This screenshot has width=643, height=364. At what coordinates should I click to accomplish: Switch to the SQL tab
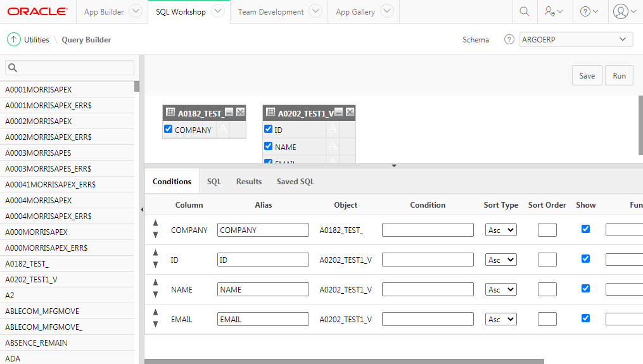(x=213, y=181)
